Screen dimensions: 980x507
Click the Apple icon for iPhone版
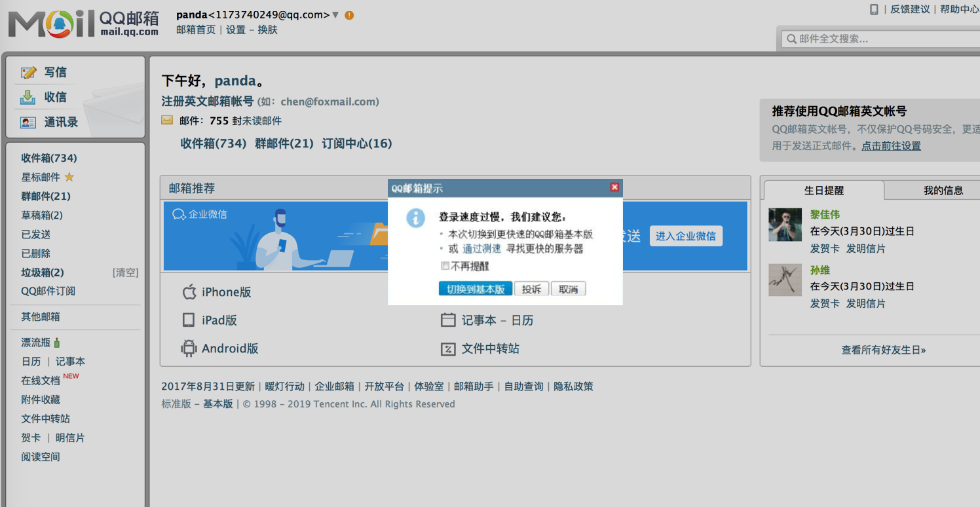click(x=189, y=291)
